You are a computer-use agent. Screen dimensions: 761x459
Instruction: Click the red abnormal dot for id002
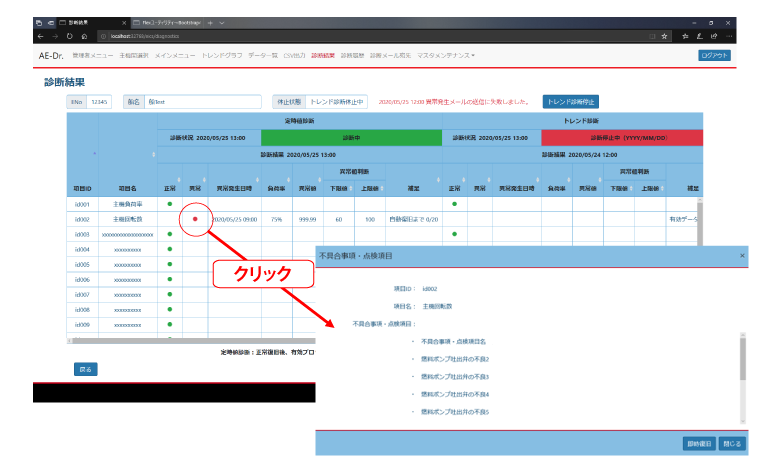tap(194, 218)
